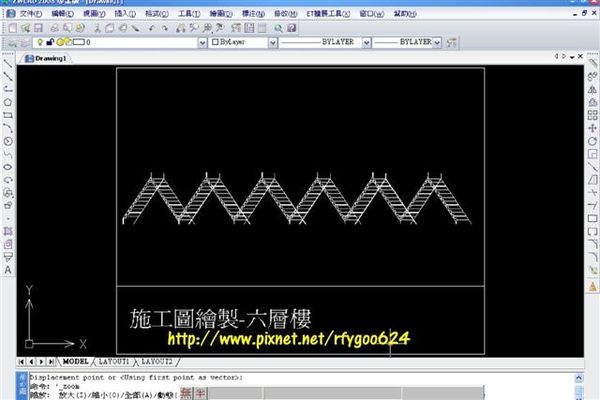Select the Explode modify tool
The width and height of the screenshot is (600, 400).
(592, 270)
